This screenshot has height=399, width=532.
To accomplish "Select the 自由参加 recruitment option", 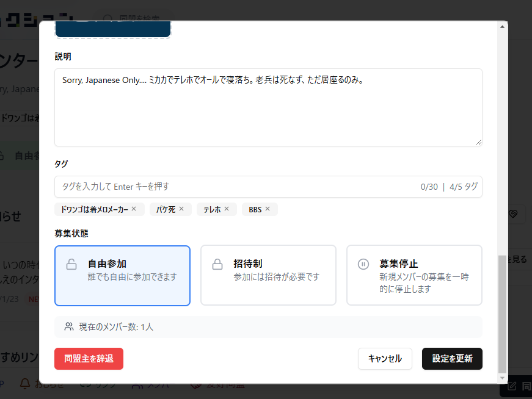I will pos(122,275).
